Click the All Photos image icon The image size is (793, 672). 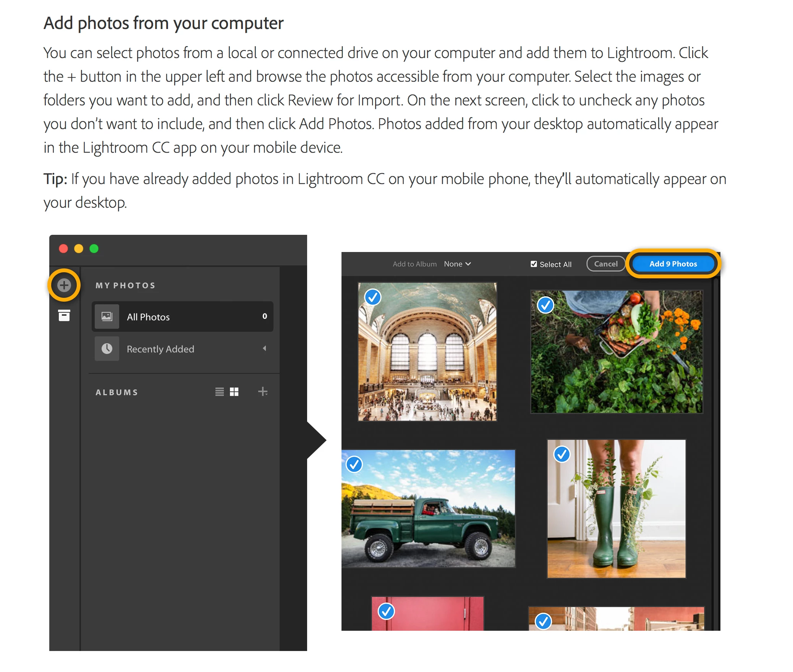pyautogui.click(x=107, y=316)
